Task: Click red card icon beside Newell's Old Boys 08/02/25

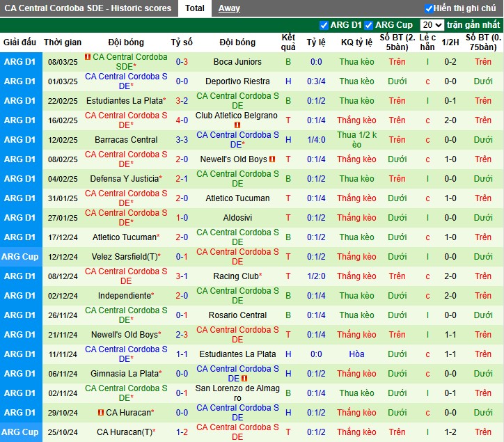Action: [x=272, y=159]
